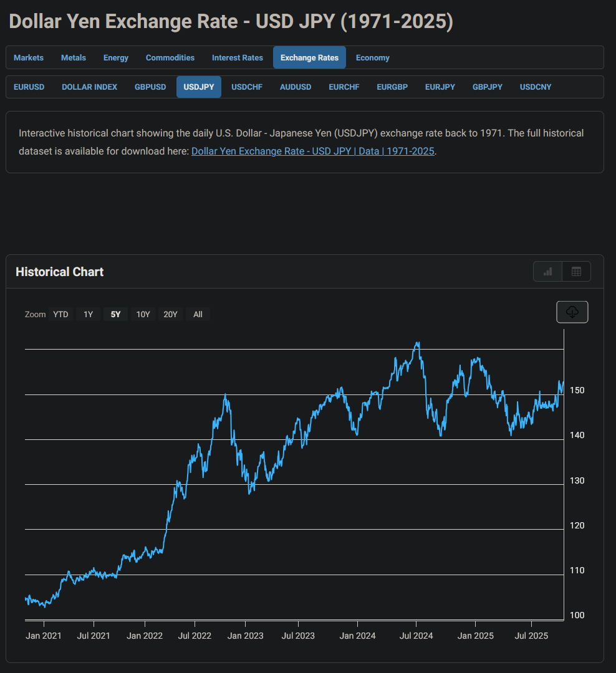Click the Jul 2021 x-axis label
The height and width of the screenshot is (673, 616).
[94, 636]
